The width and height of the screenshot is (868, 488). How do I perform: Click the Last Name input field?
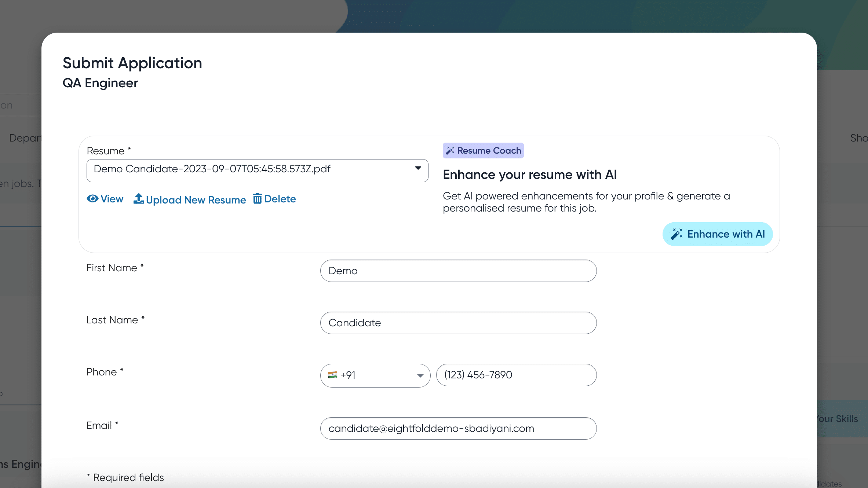(x=459, y=323)
